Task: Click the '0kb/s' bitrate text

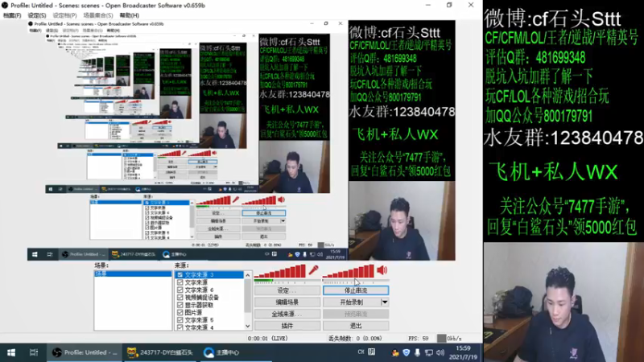Action: (454, 339)
